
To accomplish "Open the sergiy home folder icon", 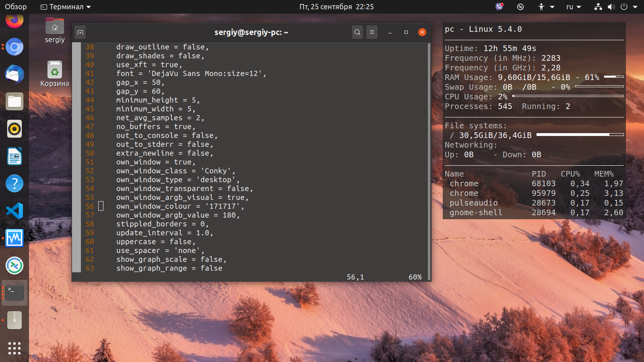I will (x=55, y=31).
